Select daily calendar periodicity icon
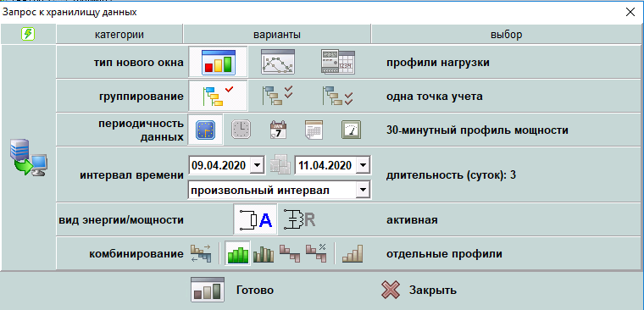644x310 pixels. [x=278, y=130]
